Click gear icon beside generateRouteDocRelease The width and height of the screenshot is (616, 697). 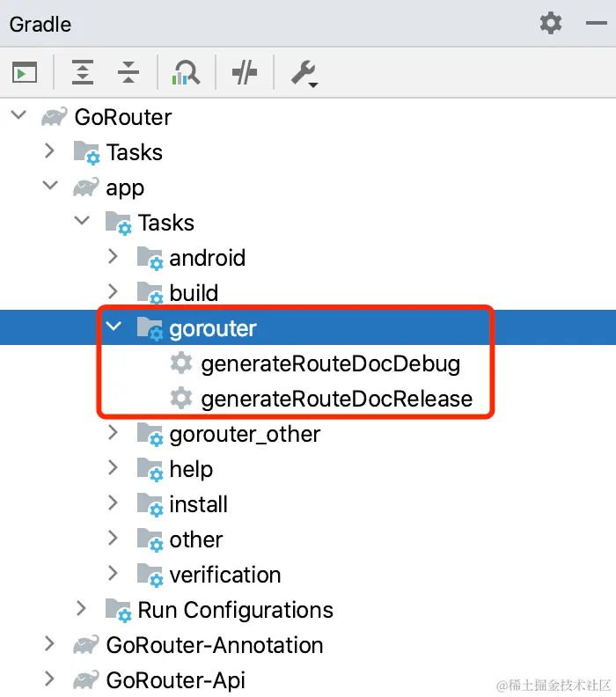[181, 399]
